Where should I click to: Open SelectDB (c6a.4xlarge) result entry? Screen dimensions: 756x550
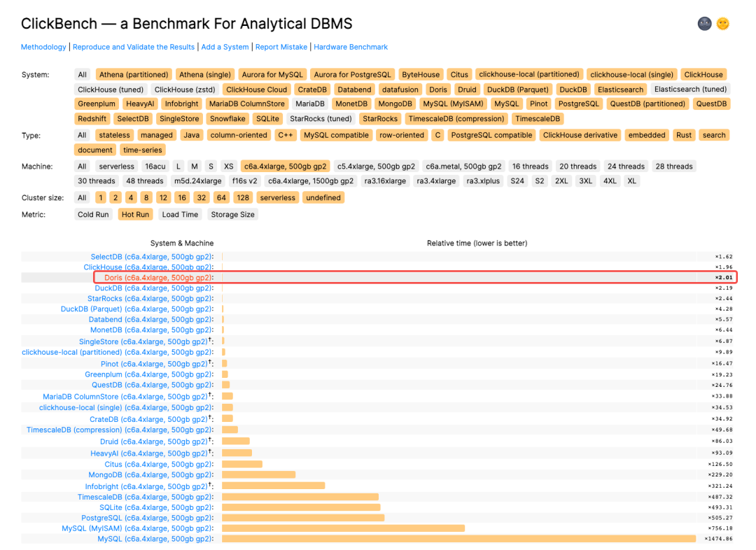pos(151,257)
